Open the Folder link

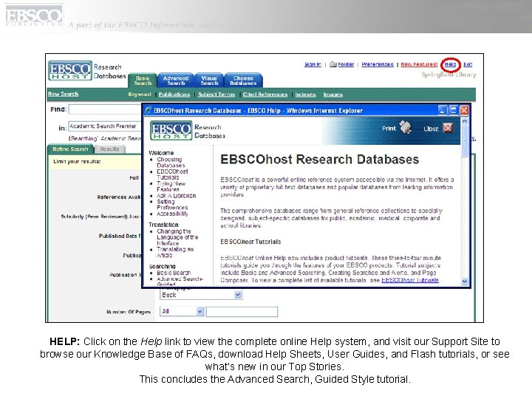346,64
